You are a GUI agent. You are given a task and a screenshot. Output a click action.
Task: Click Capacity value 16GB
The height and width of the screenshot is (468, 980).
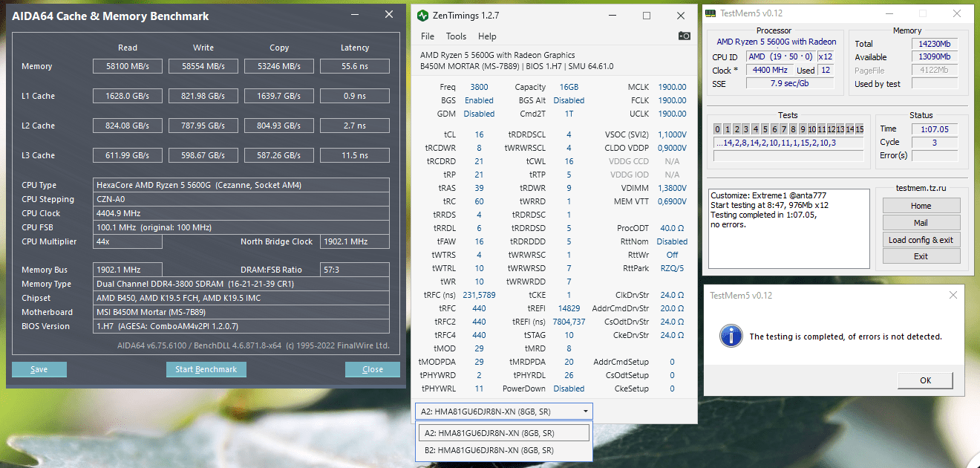coord(569,87)
